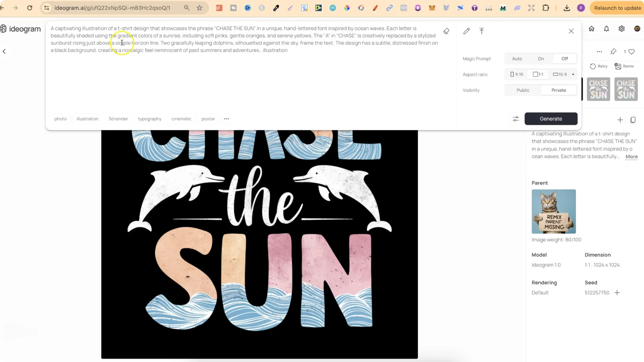Open the notifications bell
644x362 pixels.
[606, 29]
